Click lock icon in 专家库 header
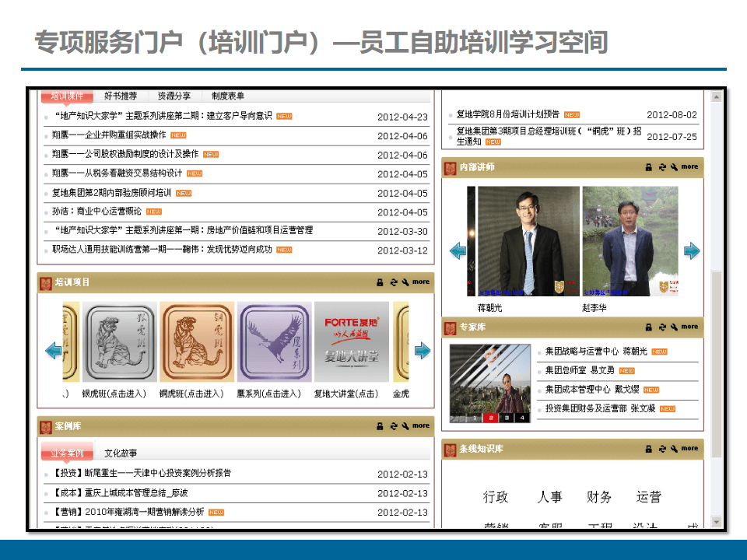Image resolution: width=747 pixels, height=560 pixels. [648, 327]
